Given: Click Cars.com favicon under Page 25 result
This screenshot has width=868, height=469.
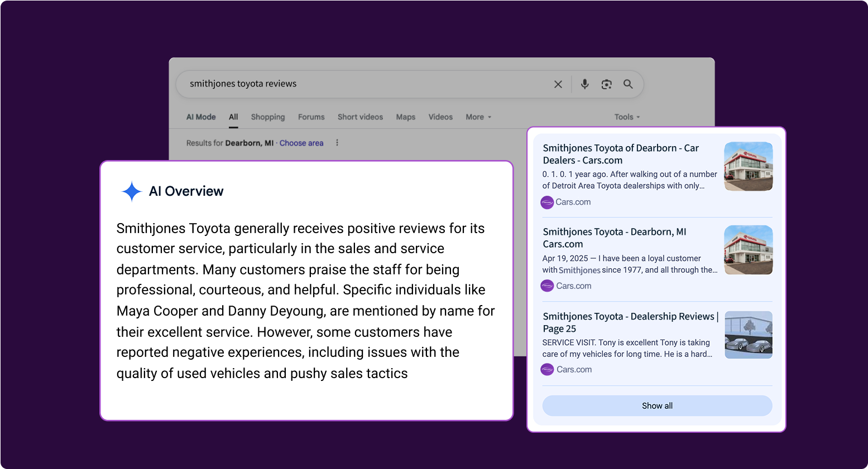Looking at the screenshot, I should 547,369.
